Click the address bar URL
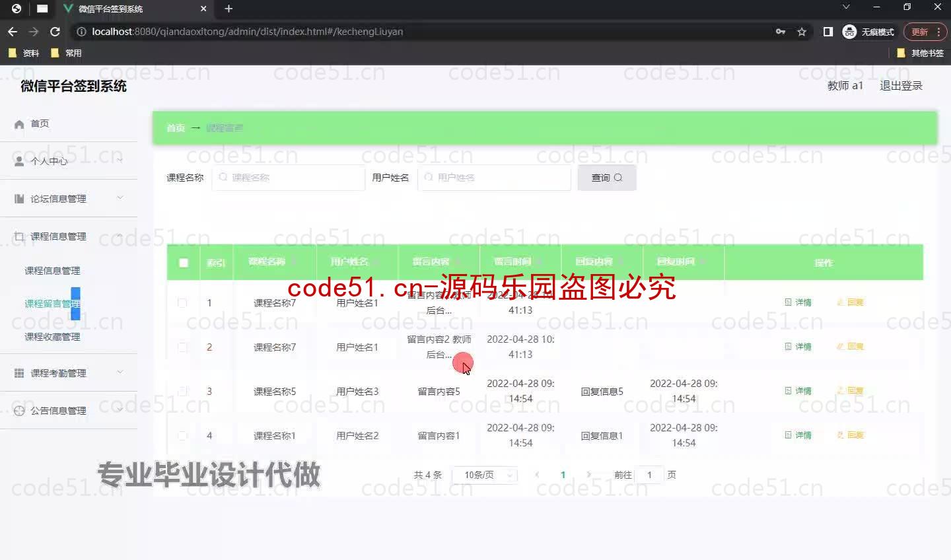951x560 pixels. coord(248,32)
